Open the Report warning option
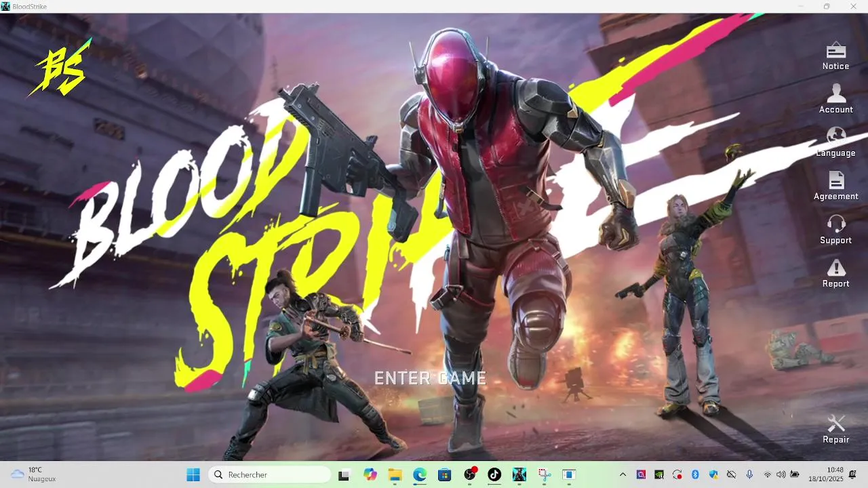Image resolution: width=868 pixels, height=488 pixels. (x=835, y=274)
